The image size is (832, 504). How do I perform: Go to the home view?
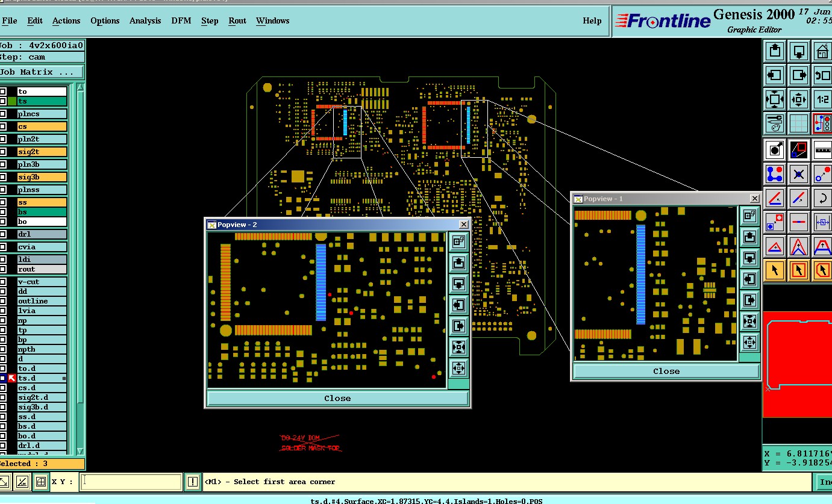822,51
